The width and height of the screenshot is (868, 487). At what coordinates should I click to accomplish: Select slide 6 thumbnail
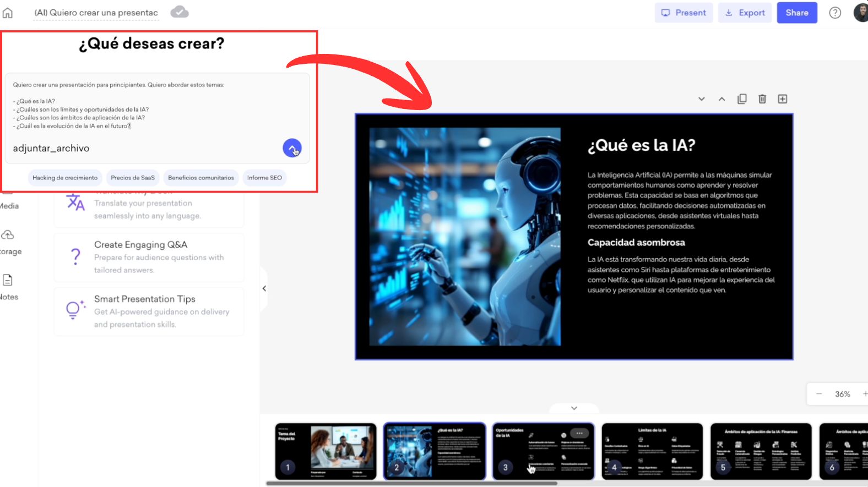click(844, 451)
